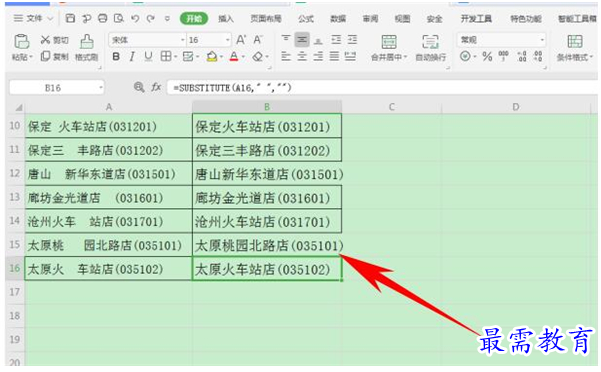Undo the last action
This screenshot has width=601, height=372.
coord(135,18)
